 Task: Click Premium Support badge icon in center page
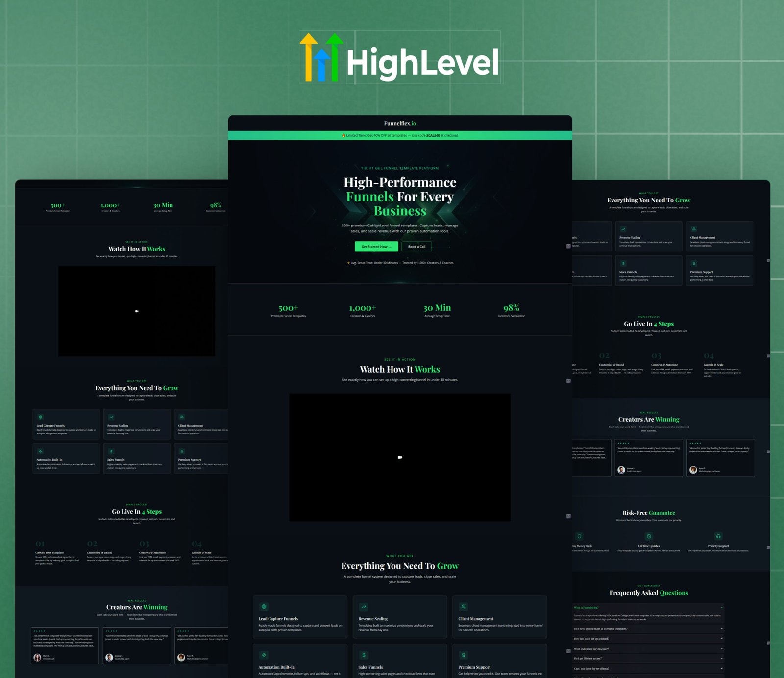click(464, 655)
